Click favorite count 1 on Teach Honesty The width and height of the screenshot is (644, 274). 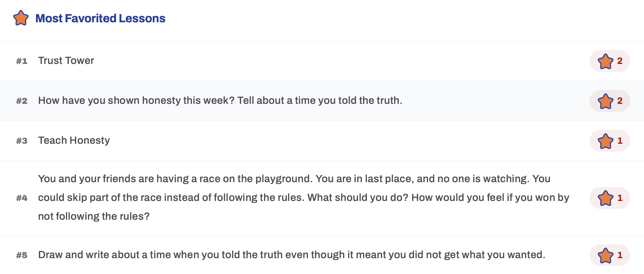point(620,141)
